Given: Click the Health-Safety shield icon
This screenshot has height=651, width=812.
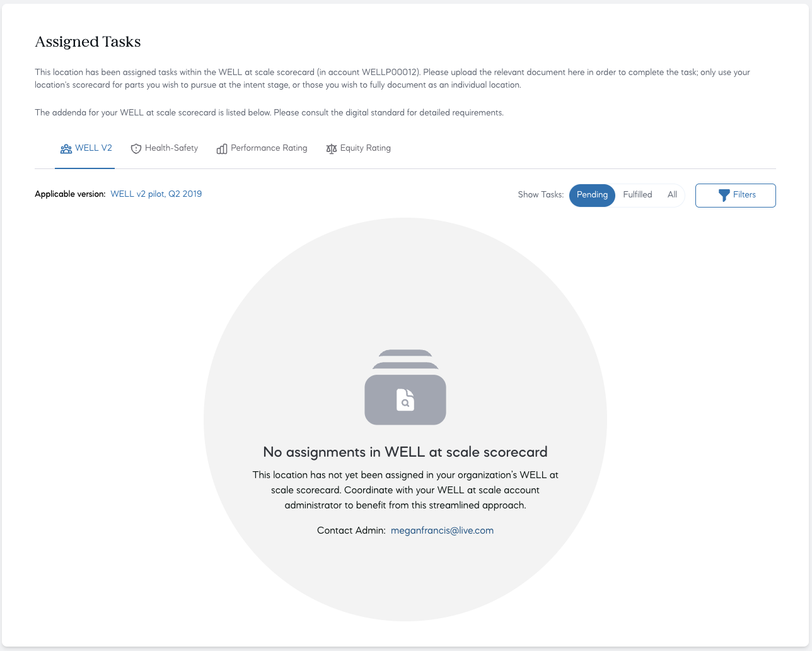Looking at the screenshot, I should pyautogui.click(x=136, y=149).
